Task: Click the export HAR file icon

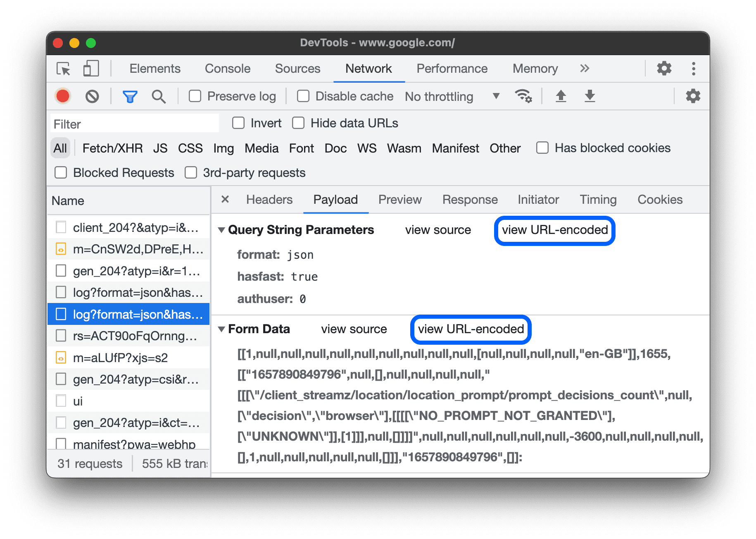Action: pyautogui.click(x=590, y=96)
